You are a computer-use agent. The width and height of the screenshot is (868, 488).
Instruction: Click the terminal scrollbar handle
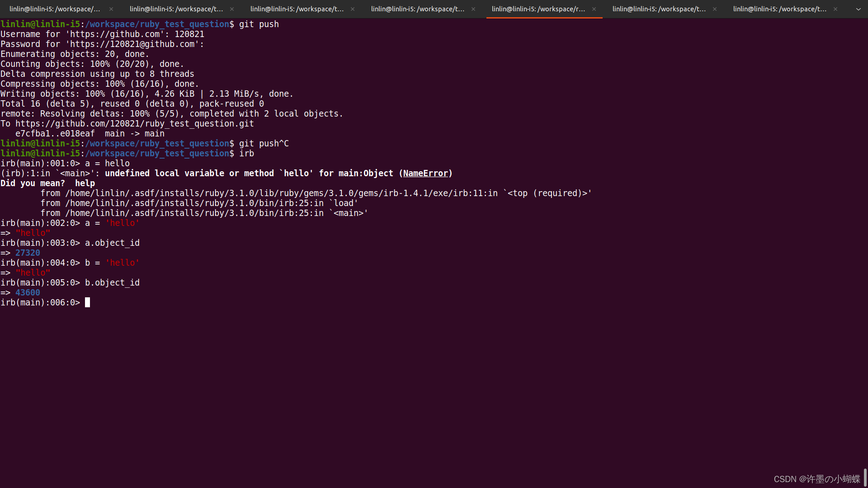pyautogui.click(x=865, y=477)
